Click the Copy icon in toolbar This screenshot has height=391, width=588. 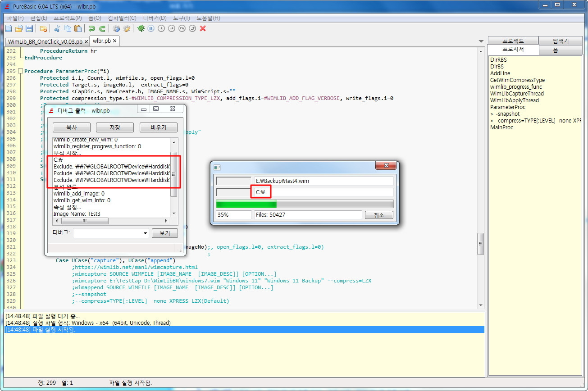68,28
